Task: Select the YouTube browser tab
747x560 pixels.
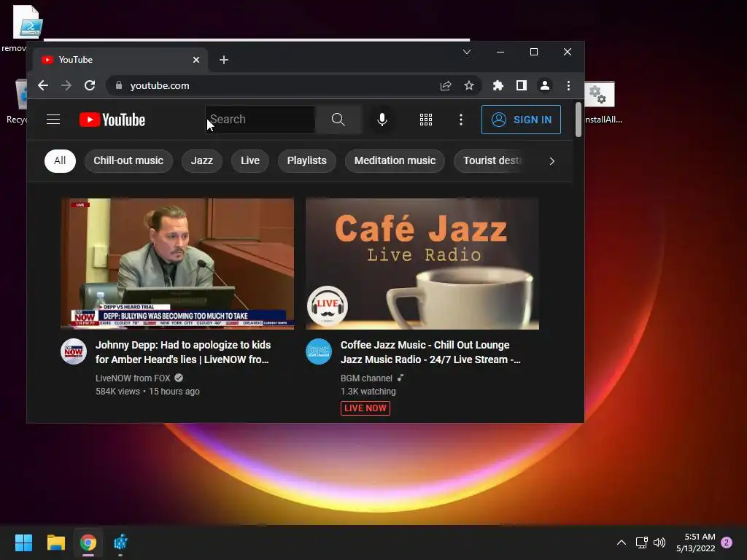Action: coord(120,60)
